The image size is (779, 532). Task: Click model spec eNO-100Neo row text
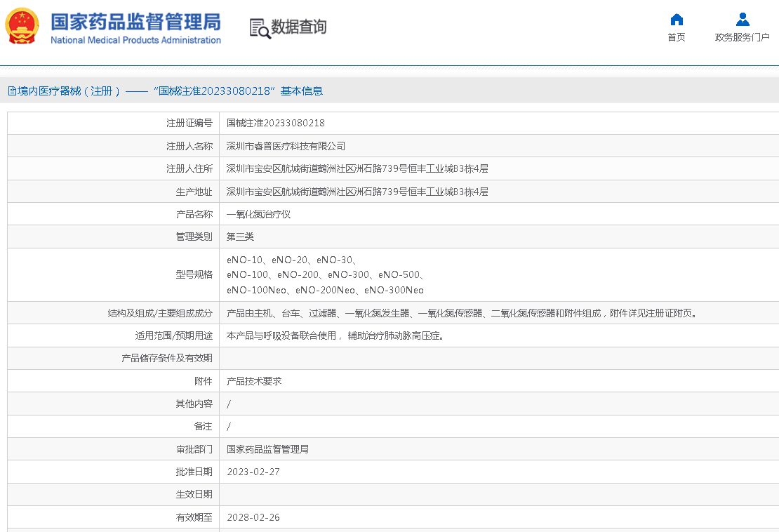coord(257,290)
